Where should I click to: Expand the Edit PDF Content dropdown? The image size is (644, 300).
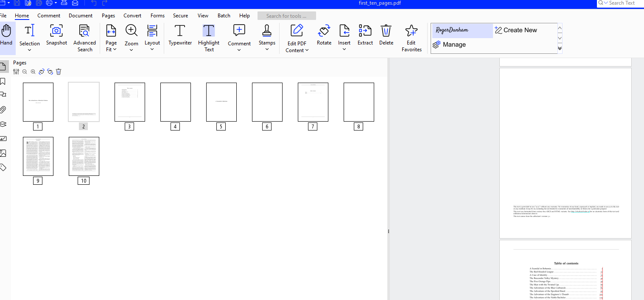[307, 50]
